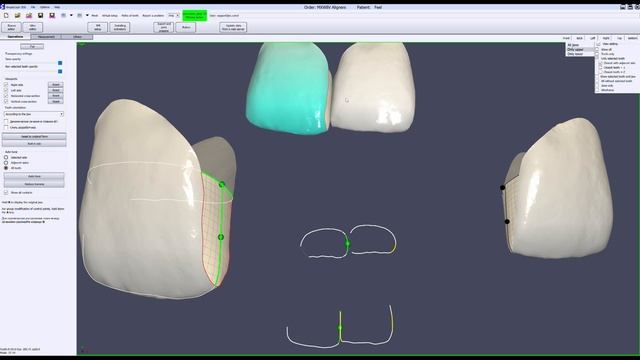This screenshot has height=360, width=640.
Task: Click the upper green control point on left tooth
Action: tap(222, 184)
